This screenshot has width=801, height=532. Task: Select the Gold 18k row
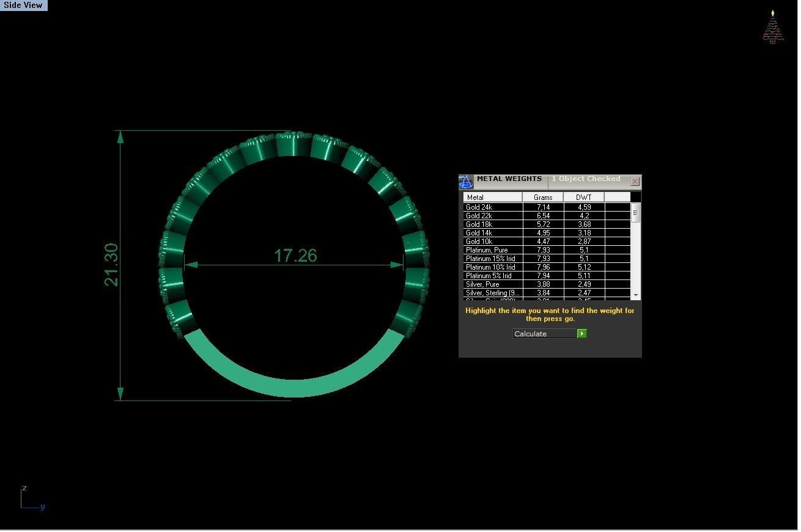(547, 224)
